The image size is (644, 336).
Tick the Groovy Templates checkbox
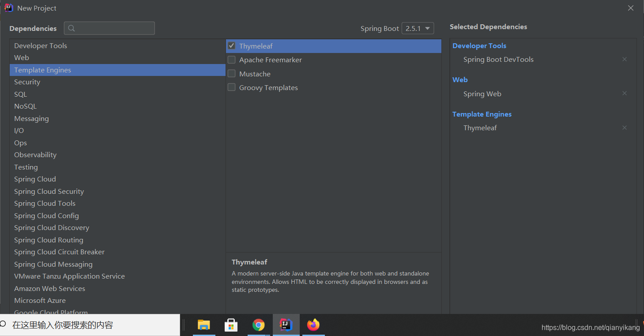point(231,87)
